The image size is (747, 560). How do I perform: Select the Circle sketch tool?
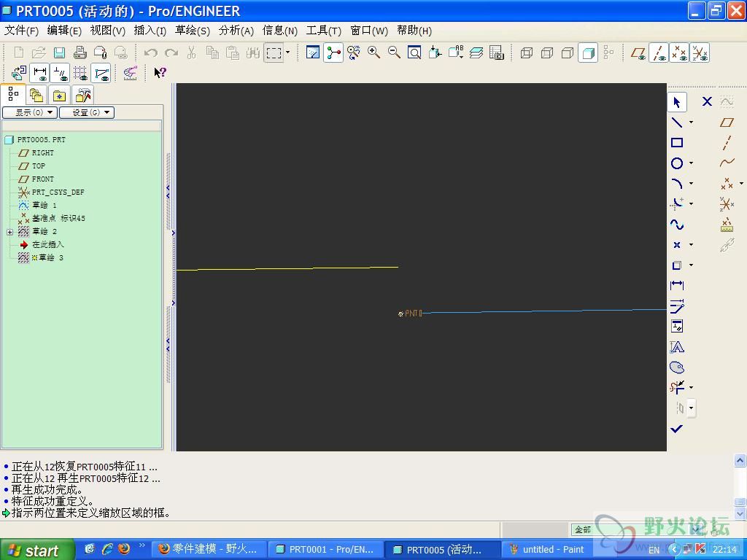click(x=676, y=163)
